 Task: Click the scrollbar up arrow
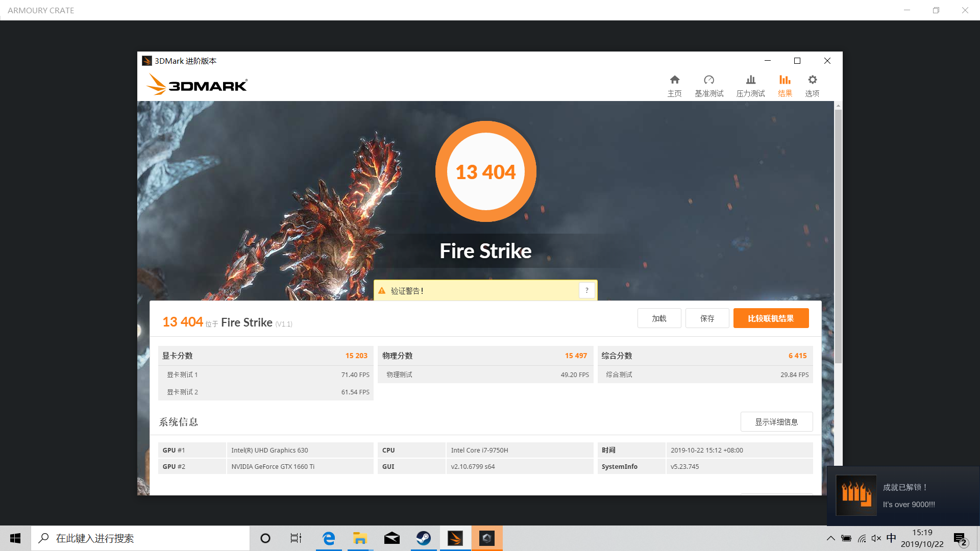point(838,106)
